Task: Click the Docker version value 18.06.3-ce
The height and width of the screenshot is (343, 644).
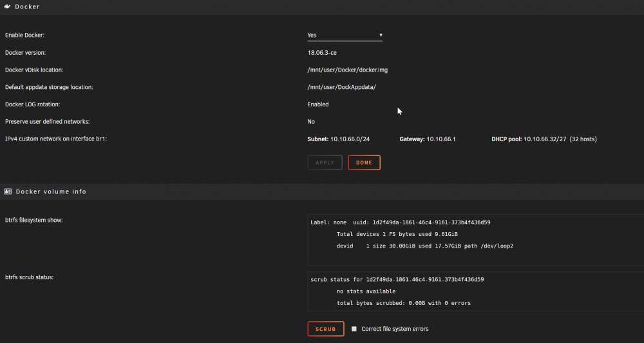Action: (322, 53)
